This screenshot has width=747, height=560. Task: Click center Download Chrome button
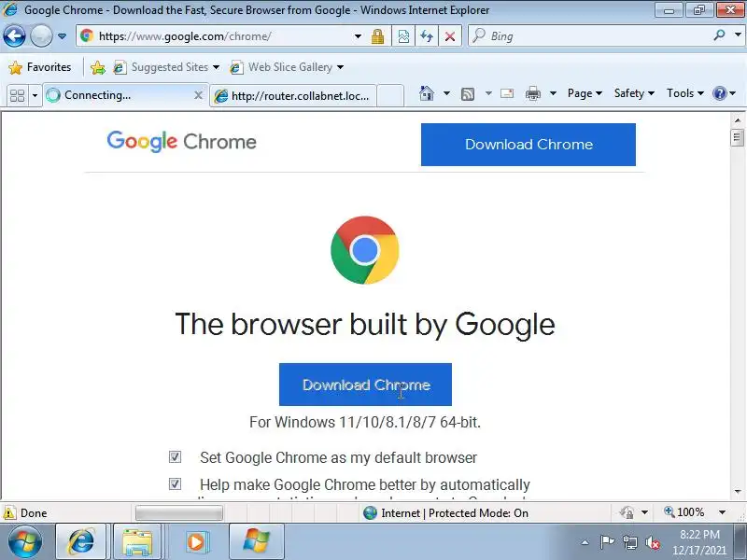(x=365, y=385)
